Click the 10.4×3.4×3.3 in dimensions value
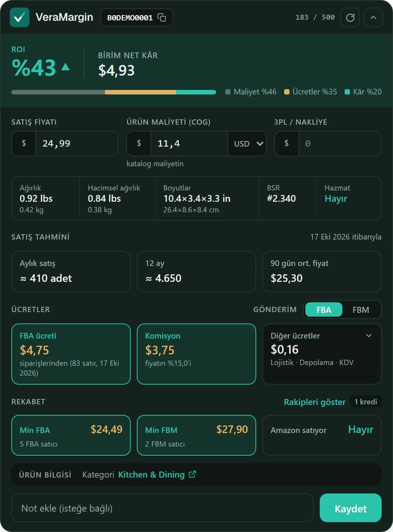 pos(197,199)
